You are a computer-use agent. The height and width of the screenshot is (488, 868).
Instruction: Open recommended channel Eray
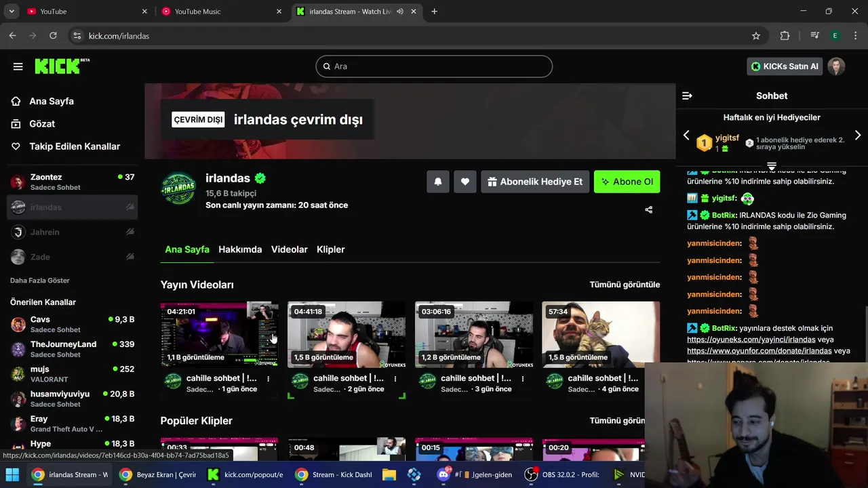(x=72, y=424)
